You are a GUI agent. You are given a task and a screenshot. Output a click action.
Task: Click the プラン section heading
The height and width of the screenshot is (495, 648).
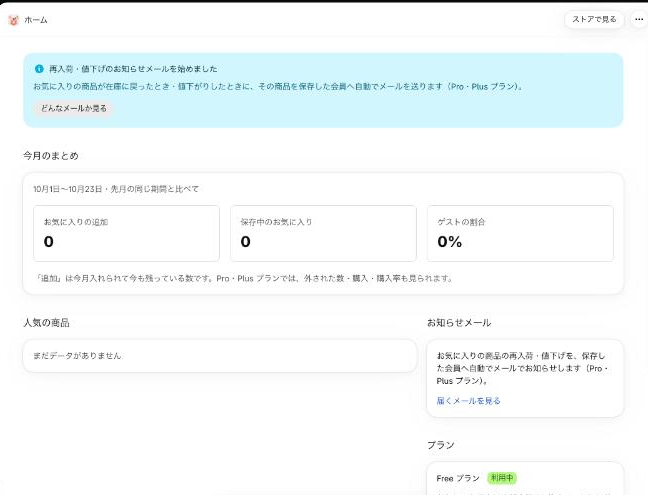point(441,445)
